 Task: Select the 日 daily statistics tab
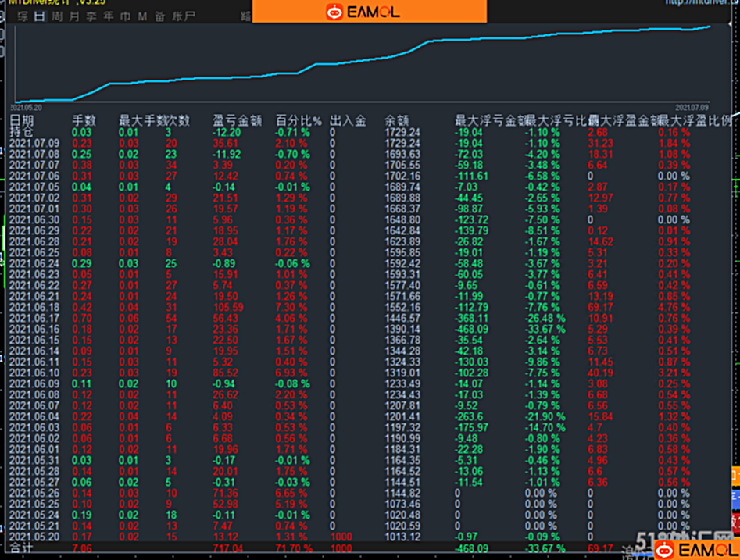pyautogui.click(x=40, y=17)
